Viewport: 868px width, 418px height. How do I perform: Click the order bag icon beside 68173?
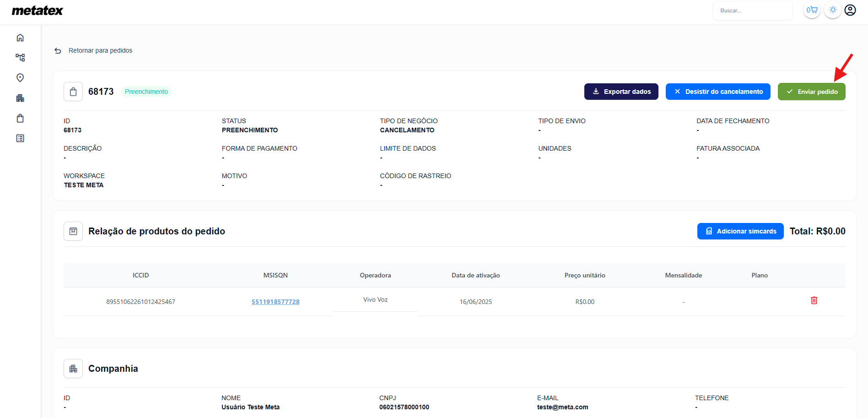pyautogui.click(x=73, y=92)
